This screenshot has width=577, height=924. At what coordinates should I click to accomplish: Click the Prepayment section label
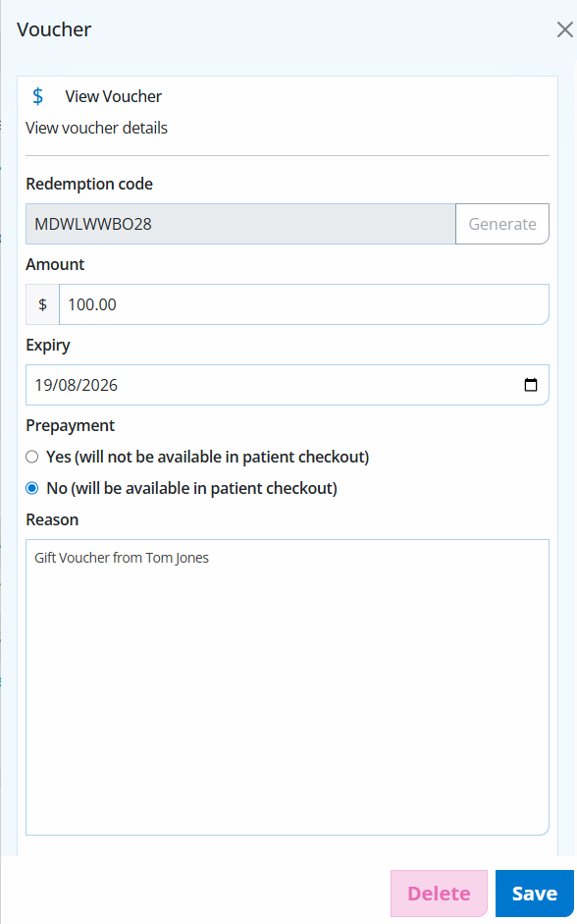[70, 425]
